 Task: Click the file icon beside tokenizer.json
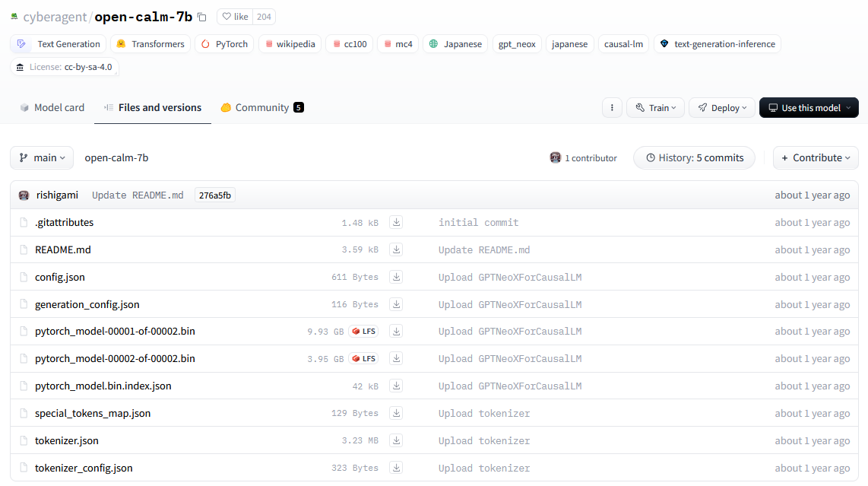click(x=24, y=440)
